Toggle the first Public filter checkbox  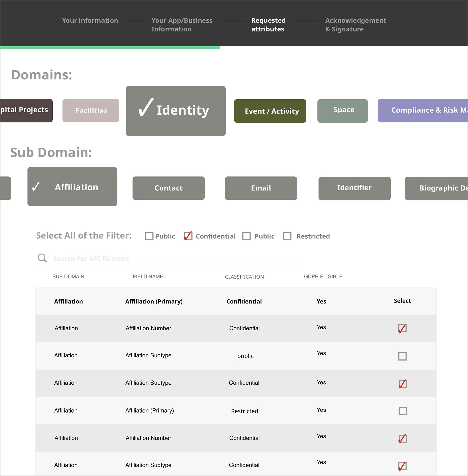149,236
